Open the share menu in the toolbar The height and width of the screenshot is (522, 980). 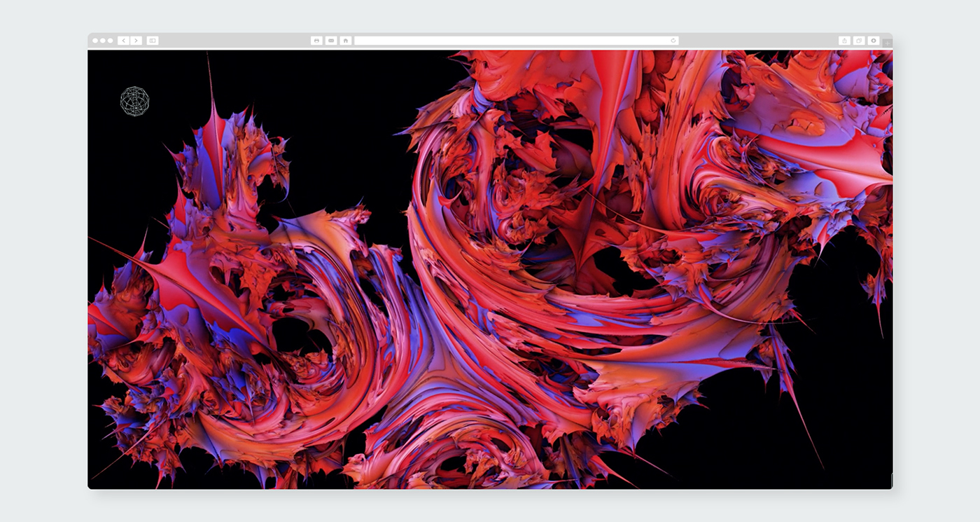(844, 41)
